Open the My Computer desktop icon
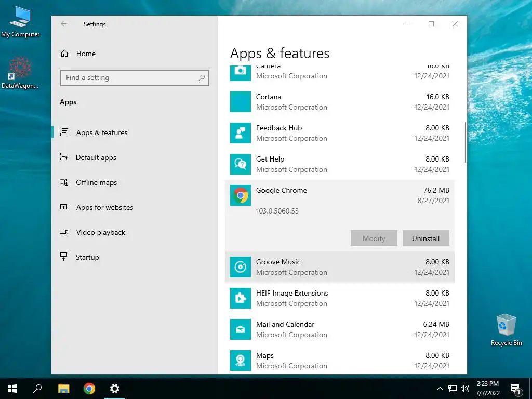 tap(20, 21)
